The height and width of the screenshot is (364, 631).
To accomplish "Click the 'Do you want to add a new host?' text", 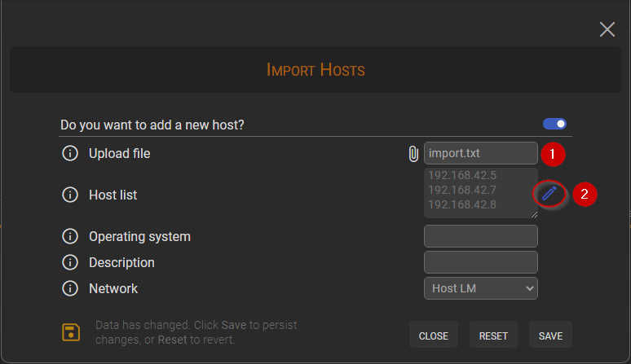I will (x=152, y=125).
